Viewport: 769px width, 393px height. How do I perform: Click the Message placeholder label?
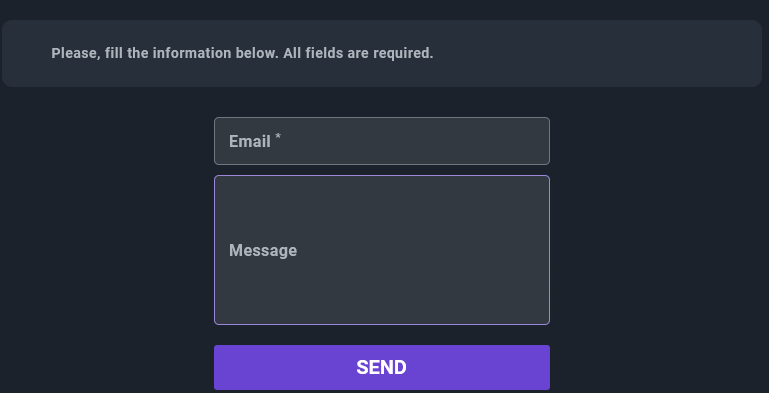(x=263, y=250)
